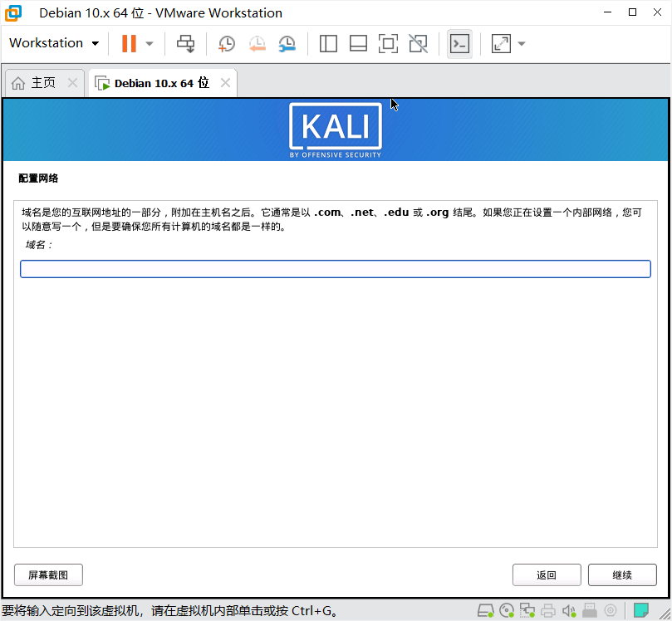Click the 域名： field label

coord(38,245)
